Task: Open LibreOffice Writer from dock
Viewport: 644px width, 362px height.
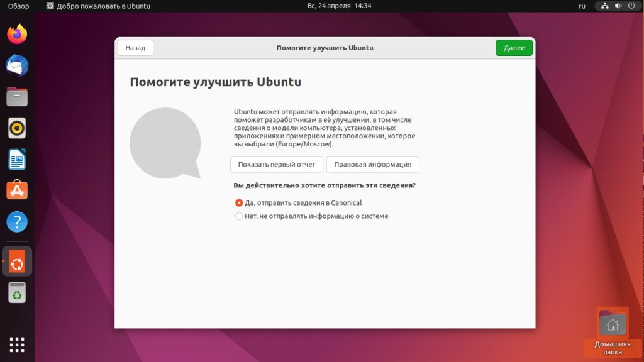Action: [17, 159]
